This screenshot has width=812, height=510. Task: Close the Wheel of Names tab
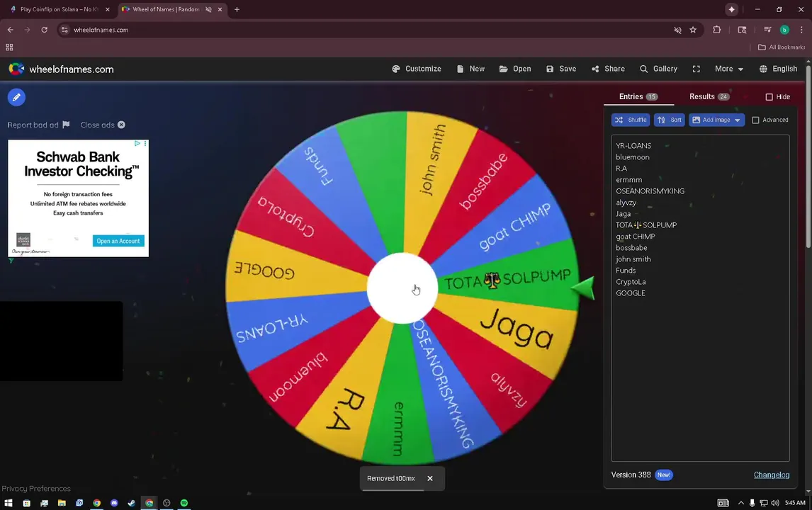point(220,9)
